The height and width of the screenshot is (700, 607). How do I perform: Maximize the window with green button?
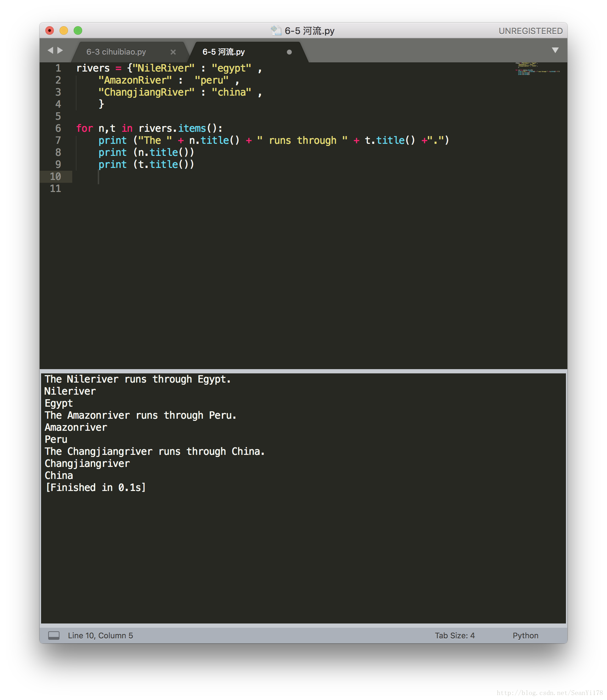point(78,31)
